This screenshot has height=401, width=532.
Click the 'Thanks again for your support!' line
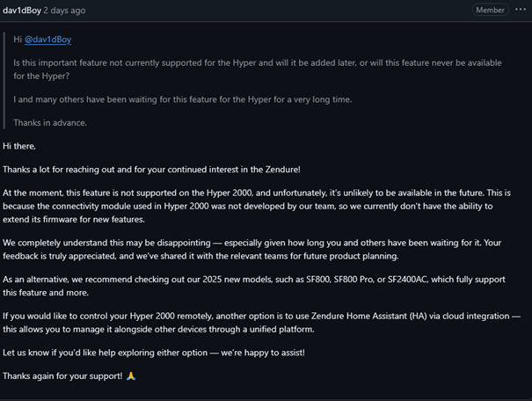62,375
